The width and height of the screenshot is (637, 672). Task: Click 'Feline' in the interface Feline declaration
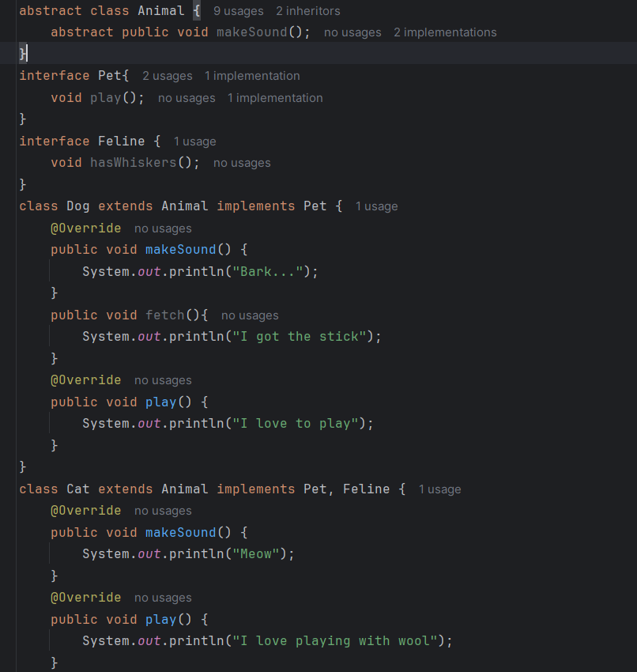(122, 141)
